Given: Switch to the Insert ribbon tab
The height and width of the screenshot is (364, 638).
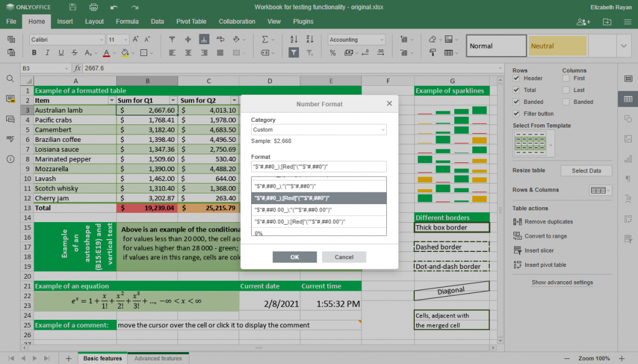Looking at the screenshot, I should pos(65,21).
